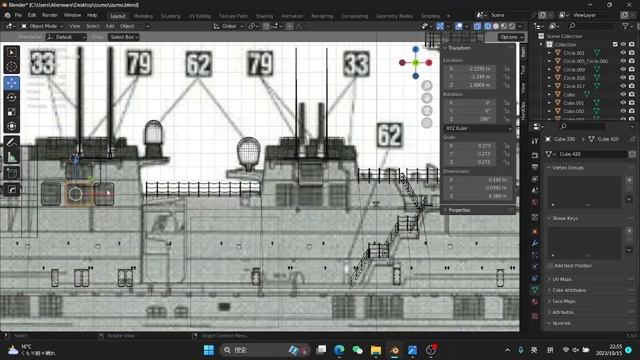Open the Render properties tab icon
Screen dimensions: 640x360
tap(535, 155)
